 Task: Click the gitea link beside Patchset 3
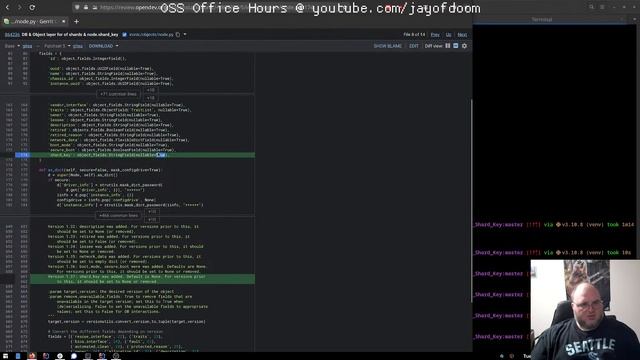(x=78, y=46)
